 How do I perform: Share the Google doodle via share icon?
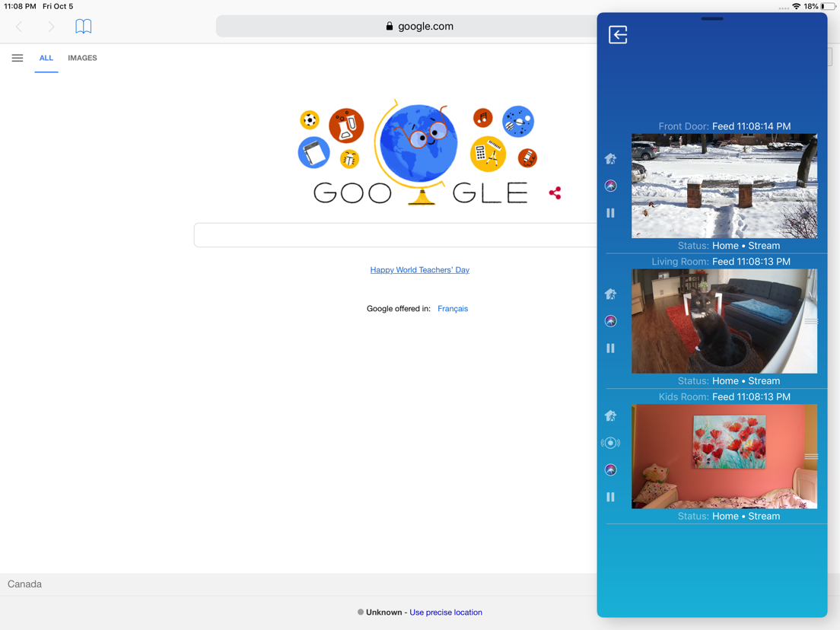point(555,193)
